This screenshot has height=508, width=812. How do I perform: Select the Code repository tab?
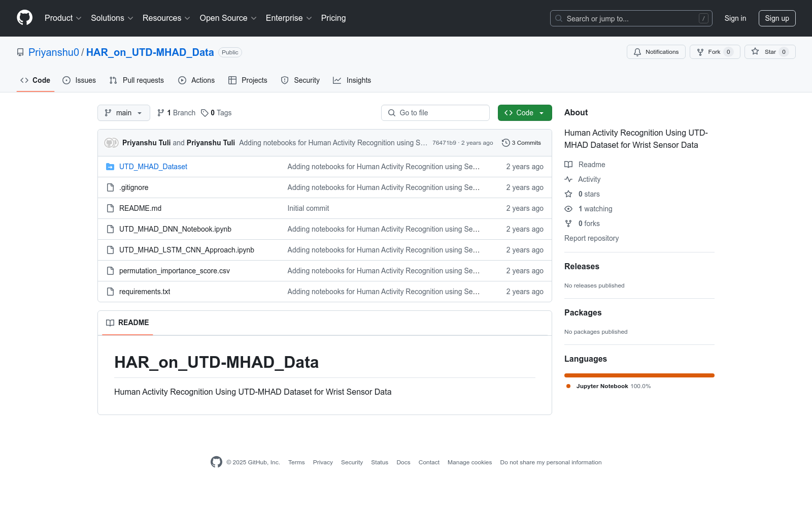click(36, 80)
